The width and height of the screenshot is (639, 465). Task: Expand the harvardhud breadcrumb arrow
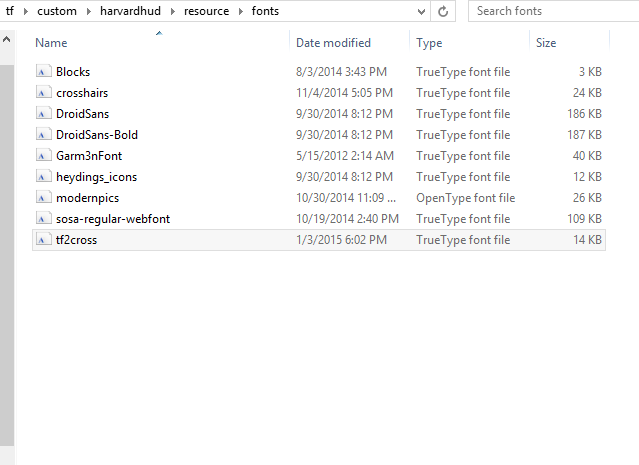click(173, 11)
